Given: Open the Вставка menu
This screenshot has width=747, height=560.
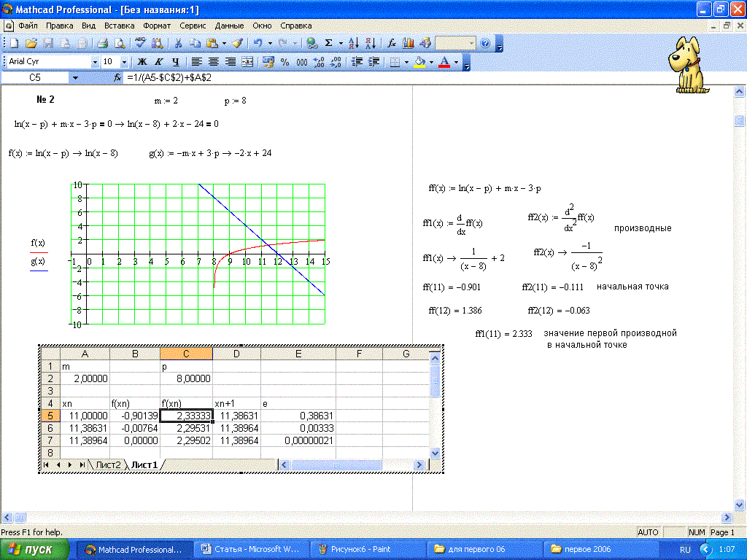Looking at the screenshot, I should 119,25.
